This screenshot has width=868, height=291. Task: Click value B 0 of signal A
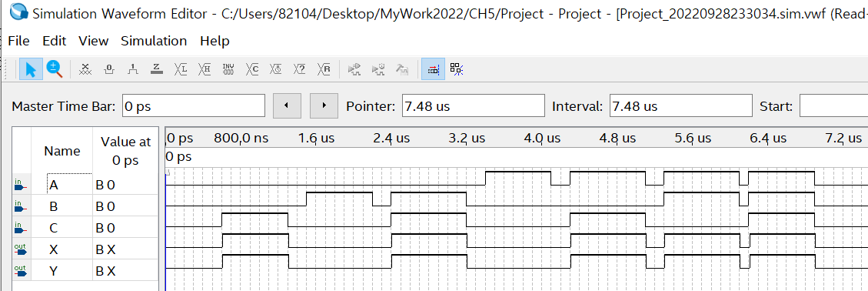point(105,185)
